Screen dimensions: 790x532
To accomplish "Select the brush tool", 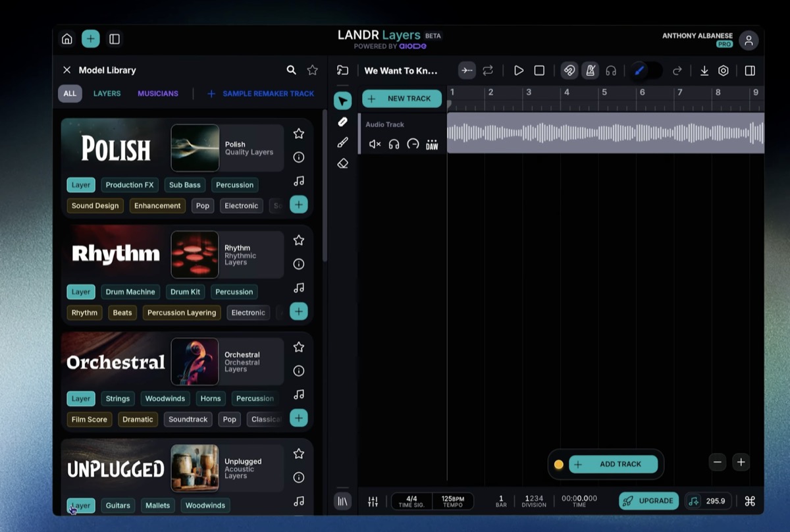I will (x=342, y=143).
